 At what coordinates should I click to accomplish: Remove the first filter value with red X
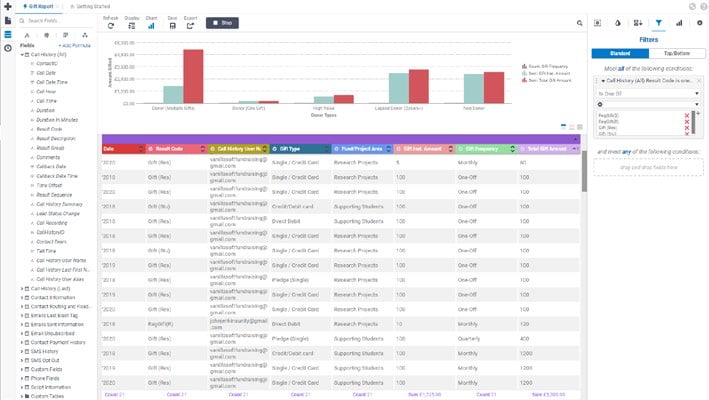pyautogui.click(x=687, y=116)
